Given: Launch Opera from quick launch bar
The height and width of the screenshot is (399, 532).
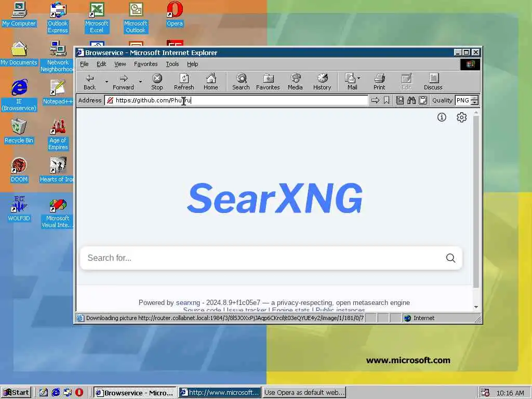Looking at the screenshot, I should (x=79, y=393).
